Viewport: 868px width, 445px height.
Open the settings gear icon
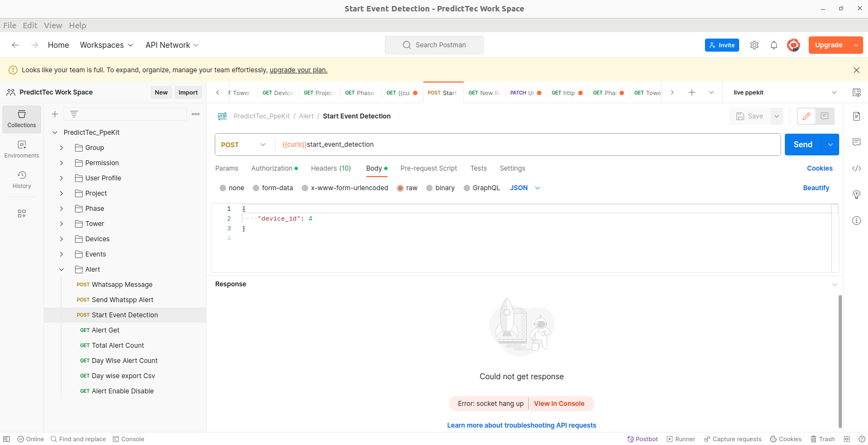pos(754,45)
